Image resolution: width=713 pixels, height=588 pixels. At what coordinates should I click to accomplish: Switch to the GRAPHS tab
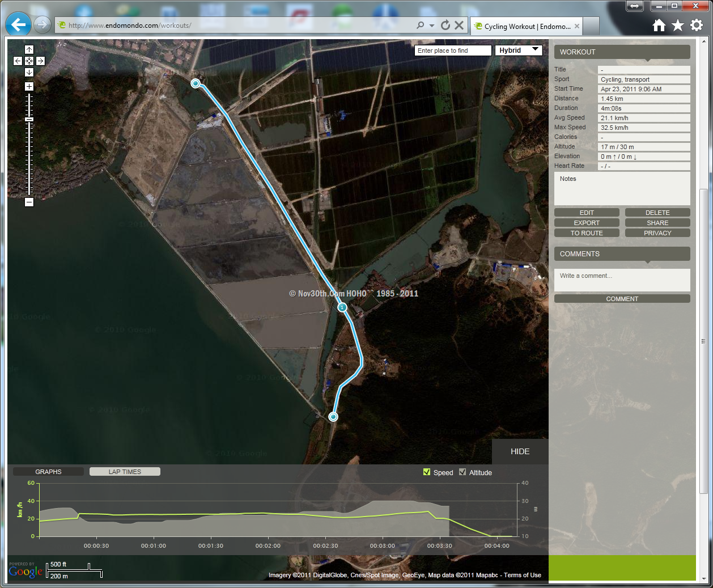click(48, 472)
